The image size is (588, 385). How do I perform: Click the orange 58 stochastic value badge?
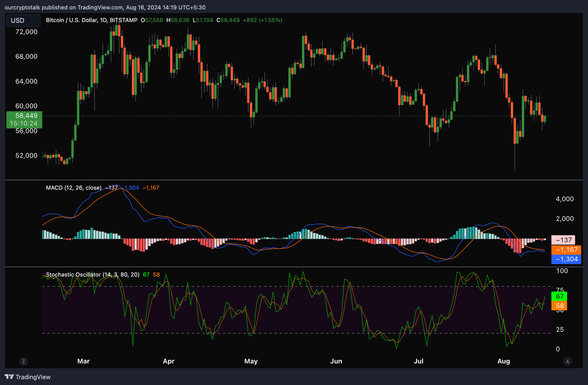coord(559,306)
